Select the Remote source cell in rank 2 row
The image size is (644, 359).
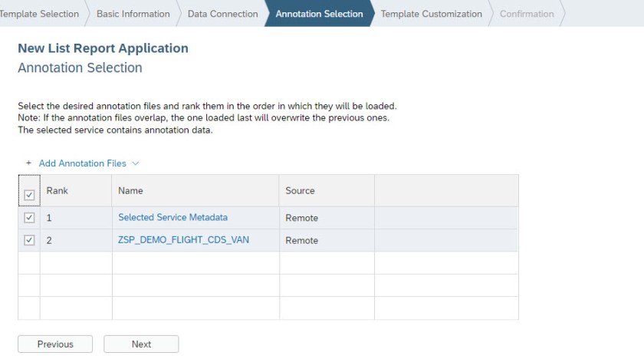coord(301,240)
